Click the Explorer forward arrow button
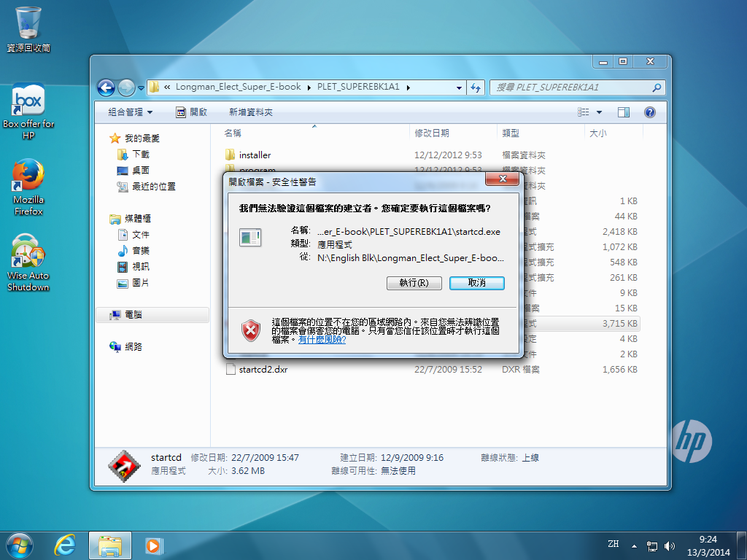The image size is (747, 560). [126, 87]
